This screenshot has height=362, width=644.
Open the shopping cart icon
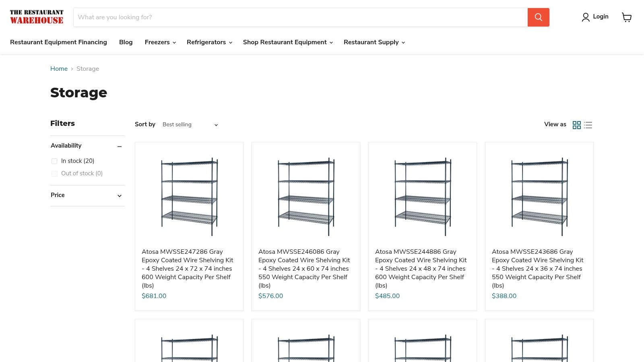(627, 17)
